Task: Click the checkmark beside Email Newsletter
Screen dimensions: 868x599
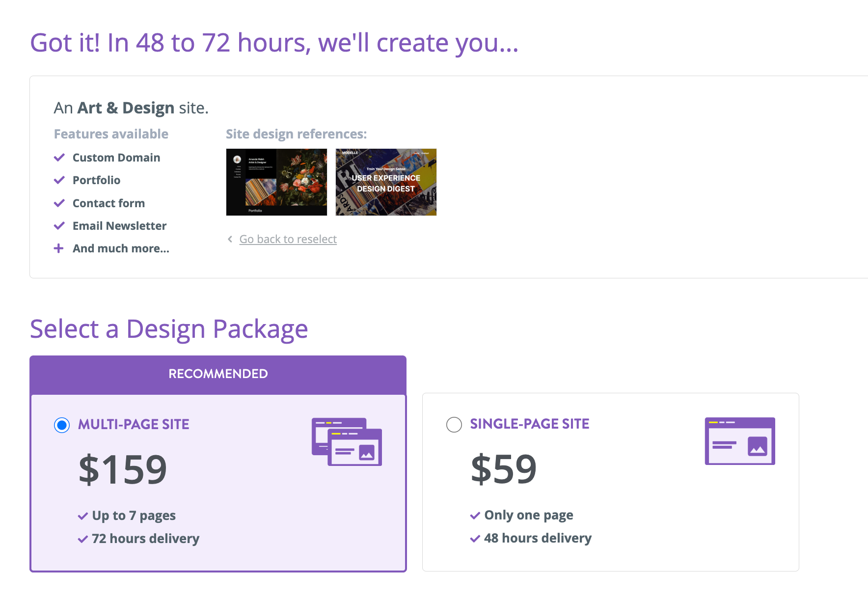Action: 59,226
